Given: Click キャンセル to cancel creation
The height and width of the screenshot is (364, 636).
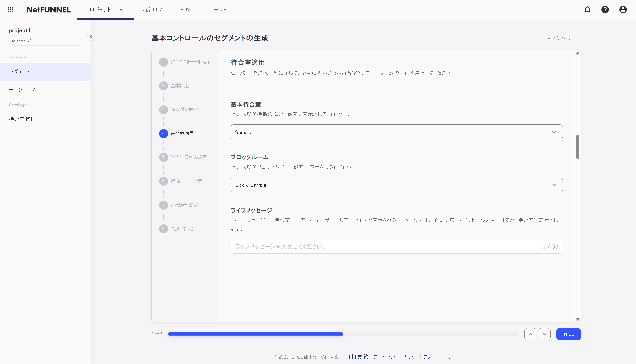Looking at the screenshot, I should [x=559, y=38].
